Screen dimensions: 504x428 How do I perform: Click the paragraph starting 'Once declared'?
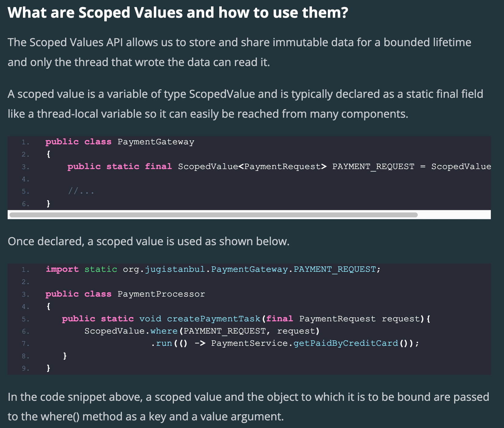coord(148,242)
